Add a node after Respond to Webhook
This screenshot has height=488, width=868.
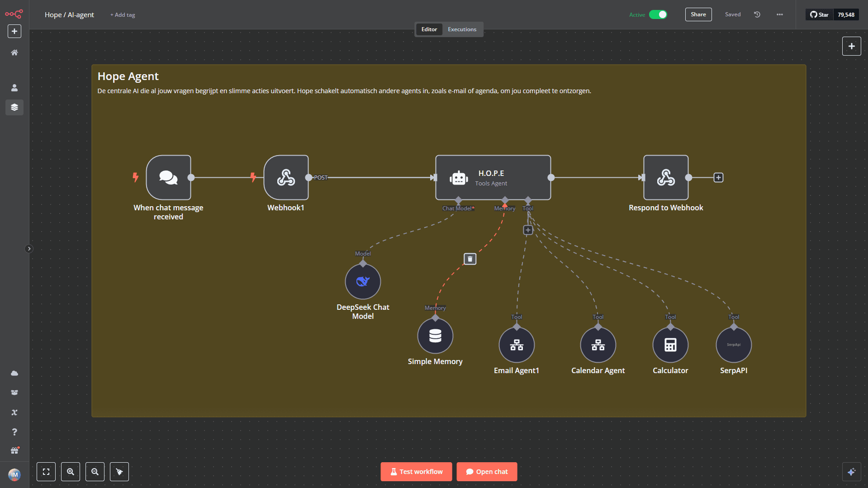pos(718,177)
